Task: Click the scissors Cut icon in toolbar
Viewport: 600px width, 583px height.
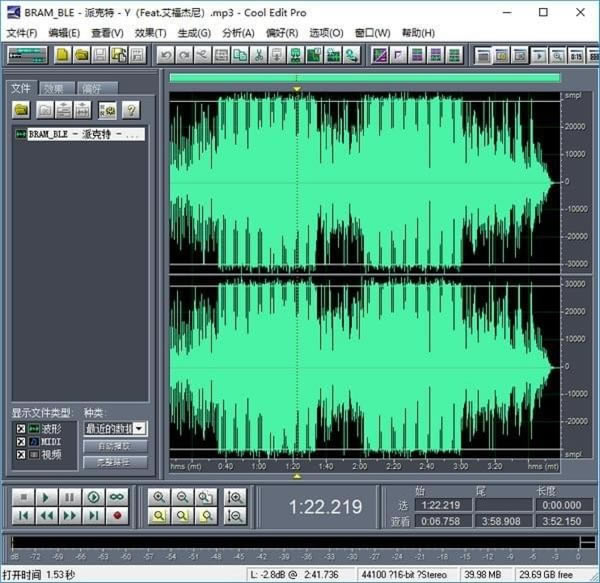Action: pyautogui.click(x=258, y=55)
